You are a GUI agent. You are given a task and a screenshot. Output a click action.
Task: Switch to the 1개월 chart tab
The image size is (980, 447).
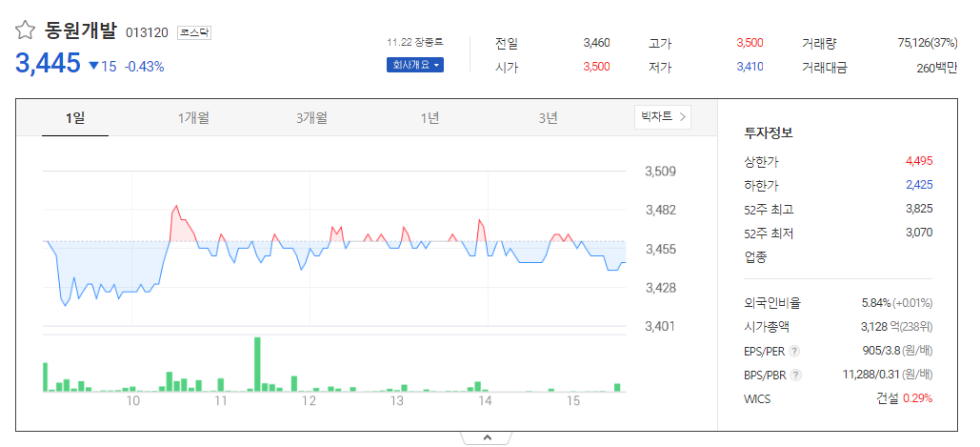[193, 117]
